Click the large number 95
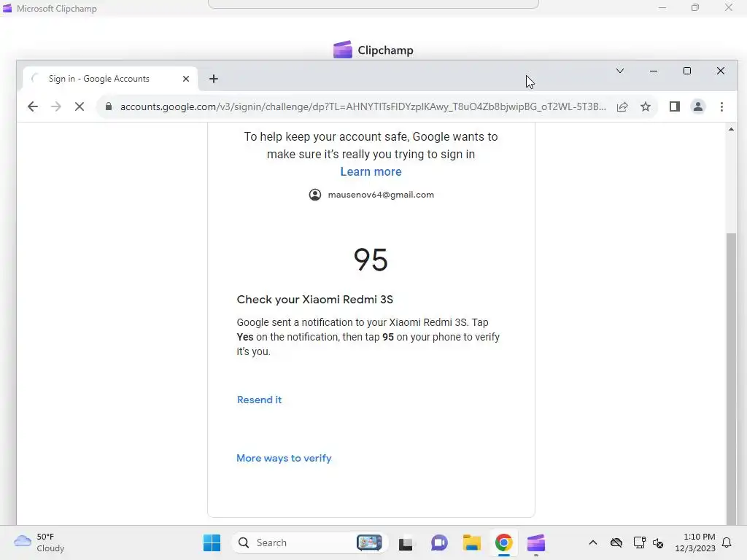 pos(371,260)
